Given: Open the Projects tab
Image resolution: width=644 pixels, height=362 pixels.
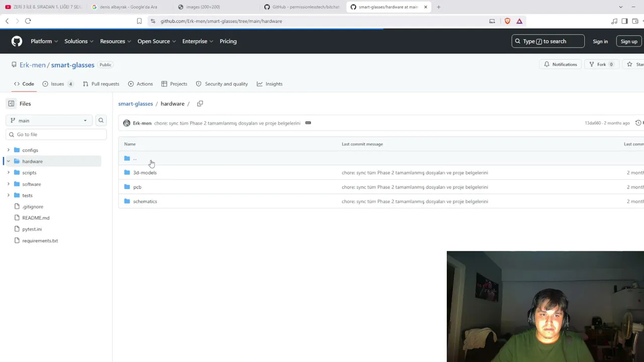Looking at the screenshot, I should pyautogui.click(x=174, y=84).
